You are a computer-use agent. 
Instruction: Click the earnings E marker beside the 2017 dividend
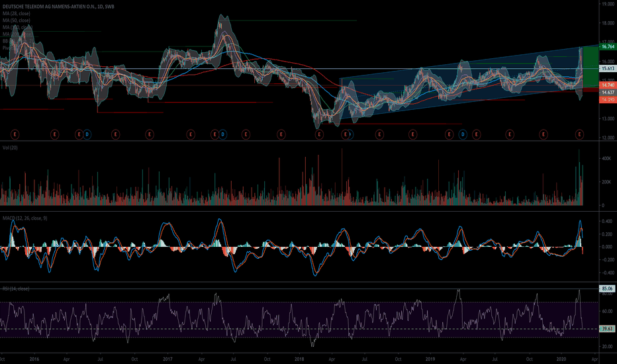point(215,134)
